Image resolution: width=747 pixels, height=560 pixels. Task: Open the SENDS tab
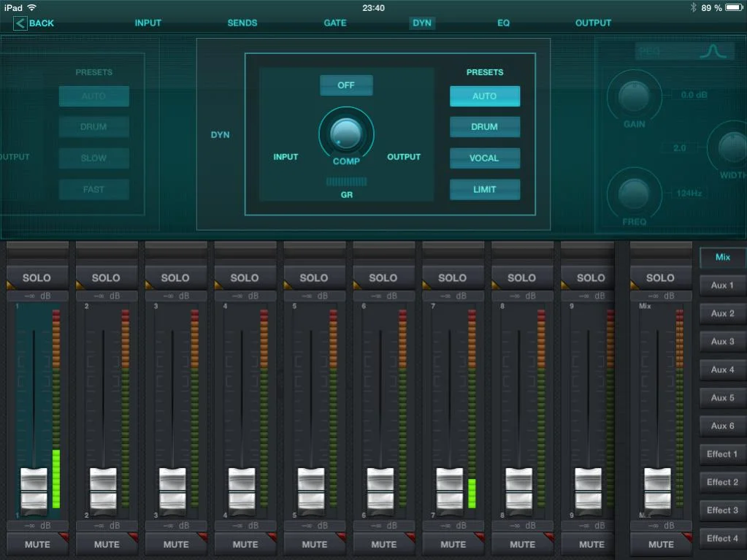pyautogui.click(x=242, y=23)
